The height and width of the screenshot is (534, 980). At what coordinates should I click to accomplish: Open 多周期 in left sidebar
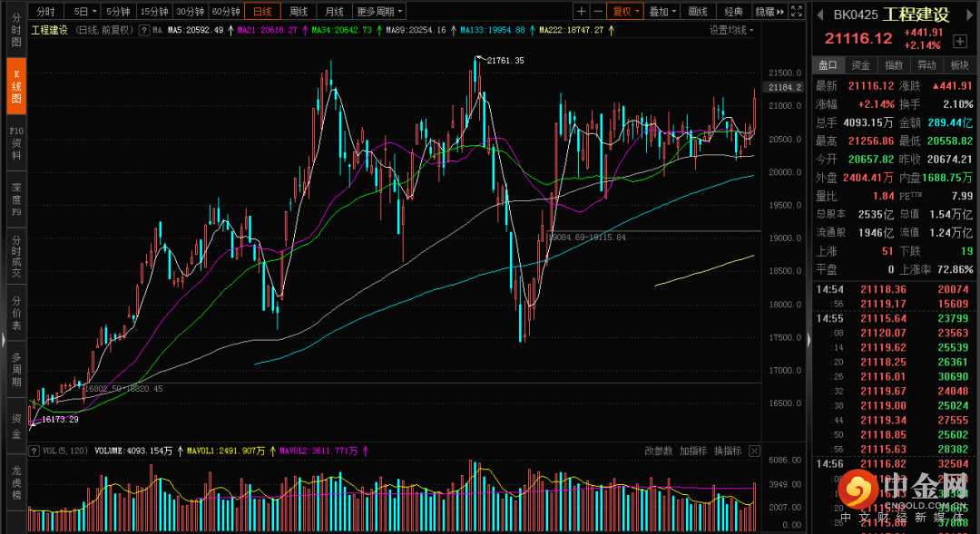coord(16,369)
